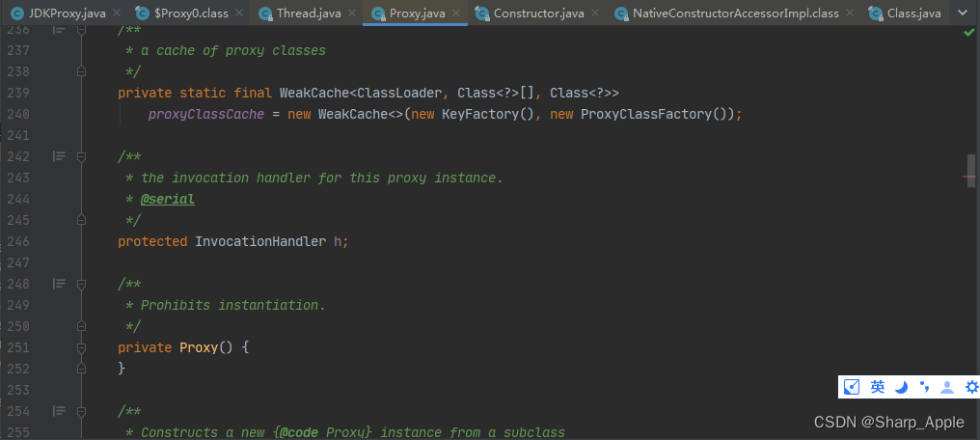
Task: Click KeyFactory() constructor call
Action: click(x=488, y=115)
